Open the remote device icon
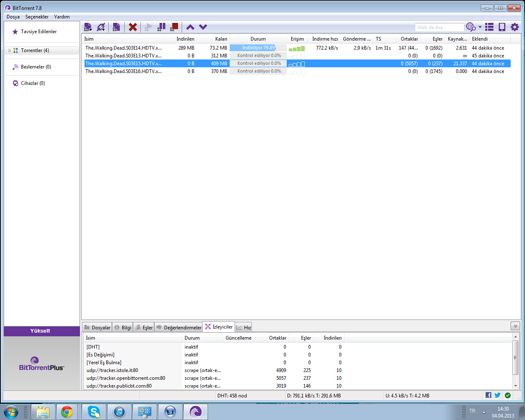 point(502,27)
